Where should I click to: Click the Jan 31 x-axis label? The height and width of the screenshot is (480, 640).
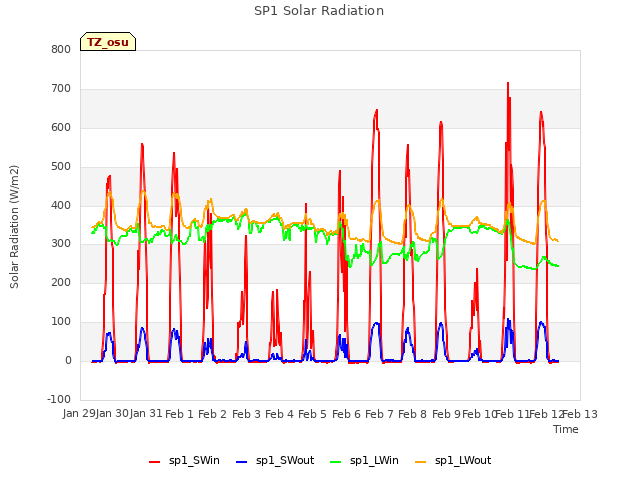coord(146,413)
